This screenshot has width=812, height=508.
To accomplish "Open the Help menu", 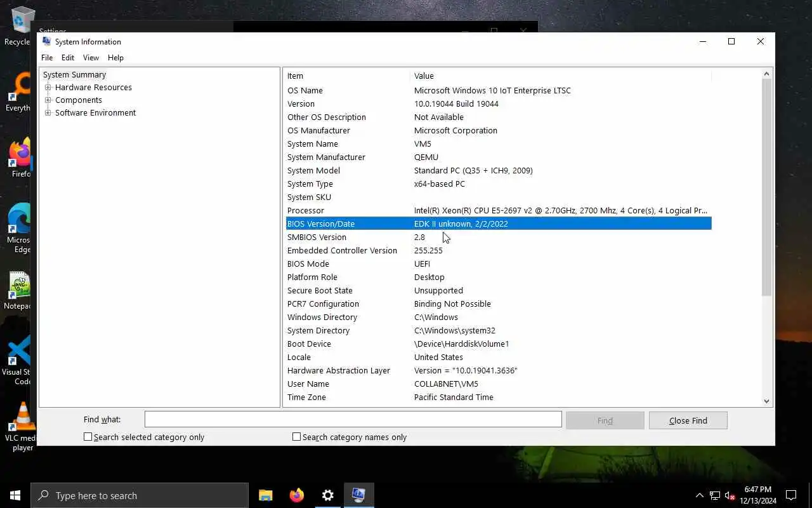I will pos(115,57).
